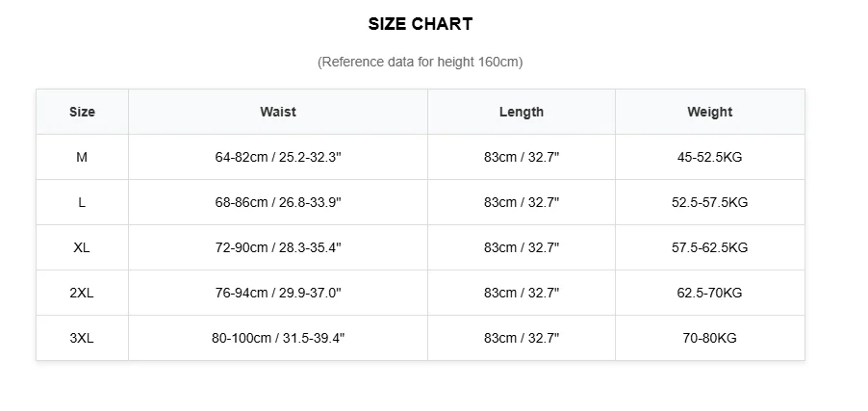Click the M size cell
Screen dimensions: 868x411
[82, 157]
